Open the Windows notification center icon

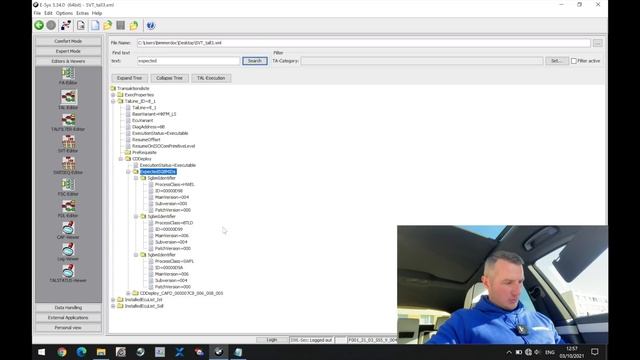tap(595, 352)
